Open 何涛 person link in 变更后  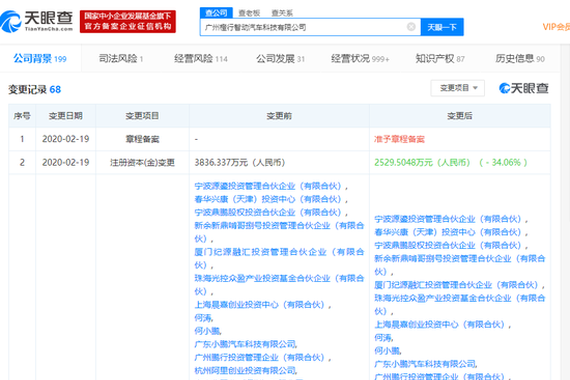point(383,338)
